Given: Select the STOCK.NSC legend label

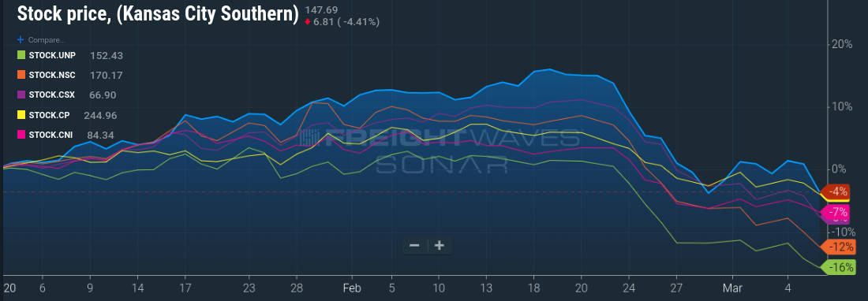Looking at the screenshot, I should click(52, 75).
